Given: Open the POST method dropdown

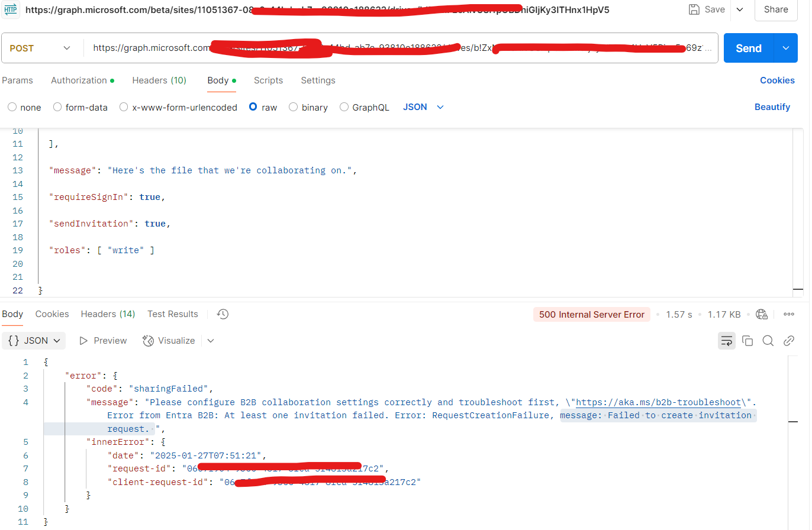Looking at the screenshot, I should coord(41,48).
